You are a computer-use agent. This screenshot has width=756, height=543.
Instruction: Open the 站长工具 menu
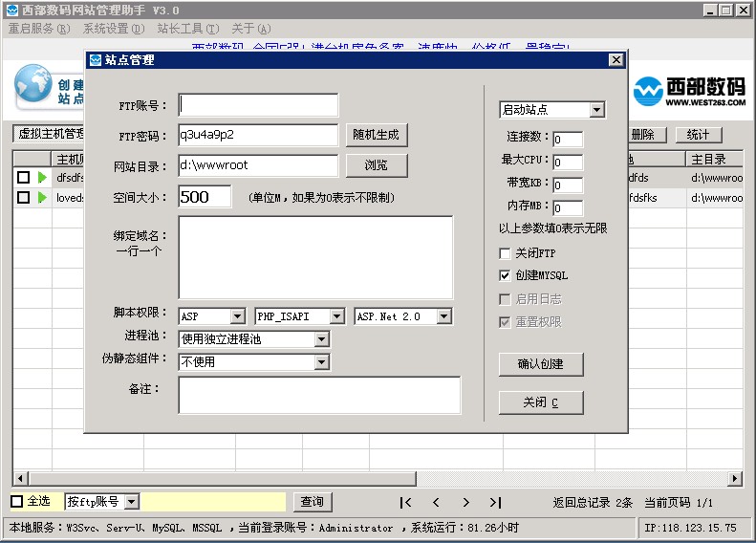tap(187, 29)
